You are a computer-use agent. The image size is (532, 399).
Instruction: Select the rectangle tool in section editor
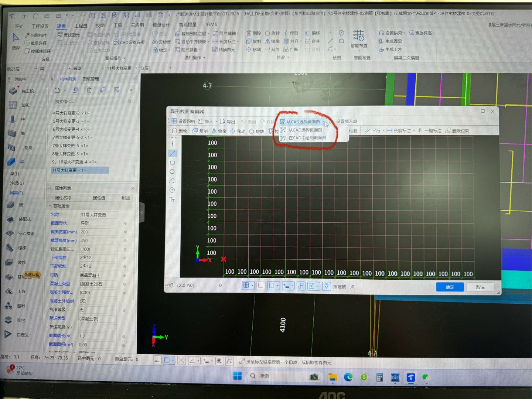point(172,163)
